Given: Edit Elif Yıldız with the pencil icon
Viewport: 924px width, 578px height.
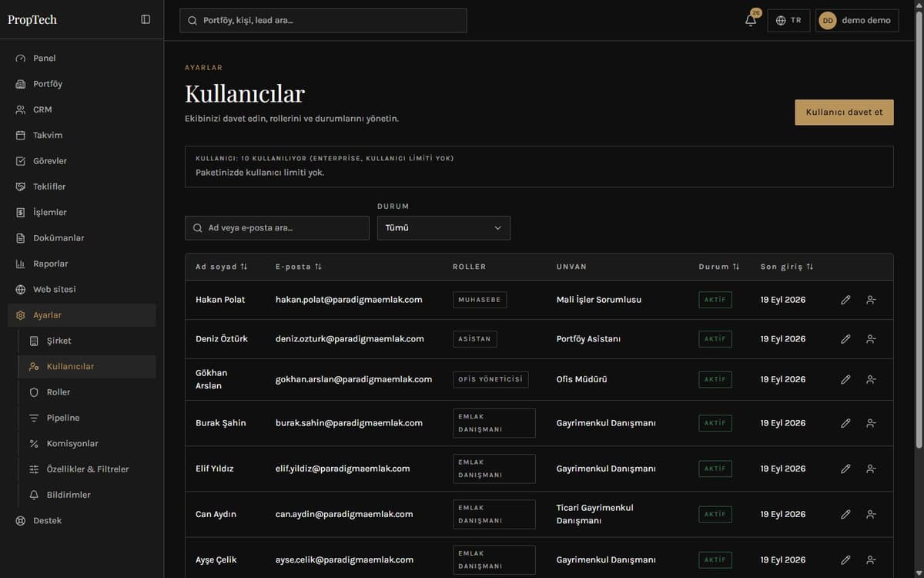Looking at the screenshot, I should pos(845,469).
